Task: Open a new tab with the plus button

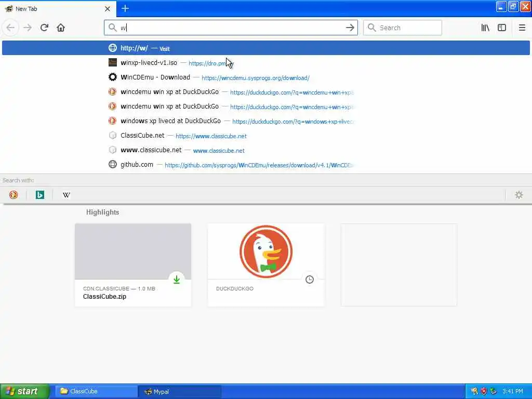Action: (125, 8)
